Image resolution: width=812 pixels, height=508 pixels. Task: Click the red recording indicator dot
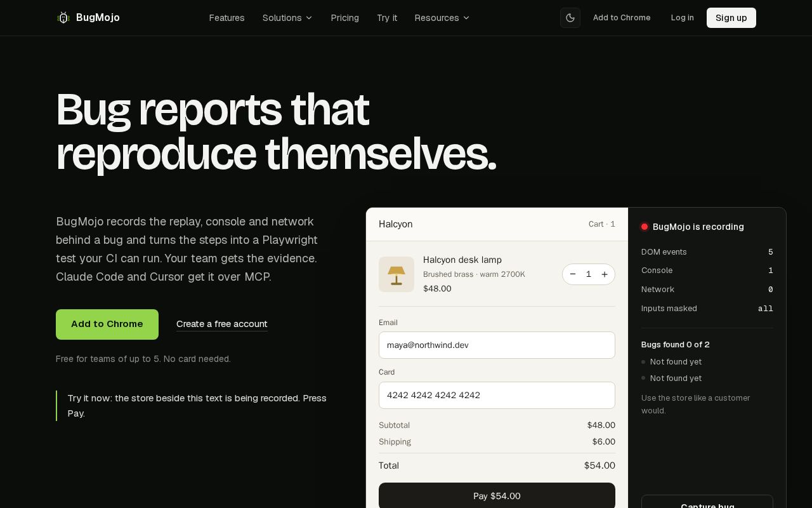coord(645,227)
